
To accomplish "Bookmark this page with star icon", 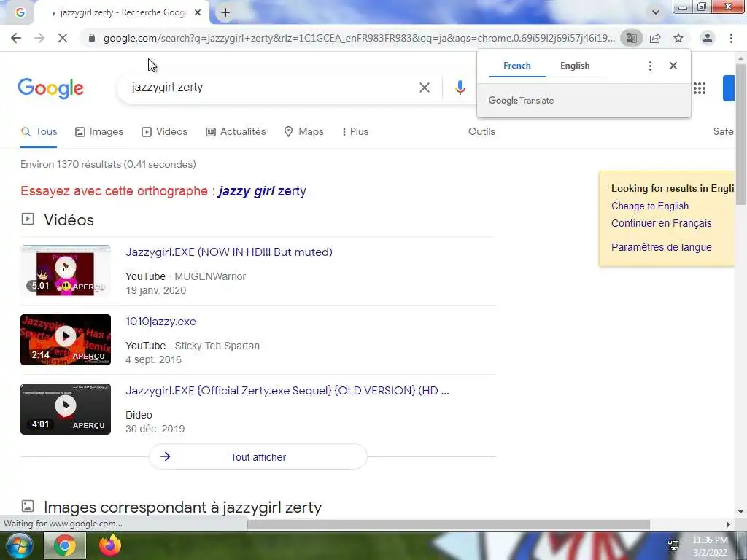I will [678, 38].
